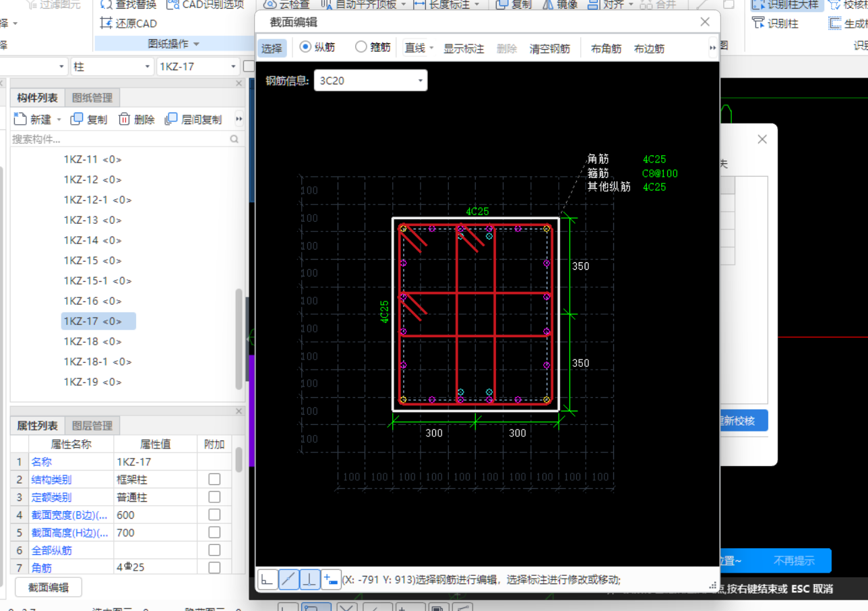Select 1KZ-18-1 in the component list

pyautogui.click(x=98, y=361)
